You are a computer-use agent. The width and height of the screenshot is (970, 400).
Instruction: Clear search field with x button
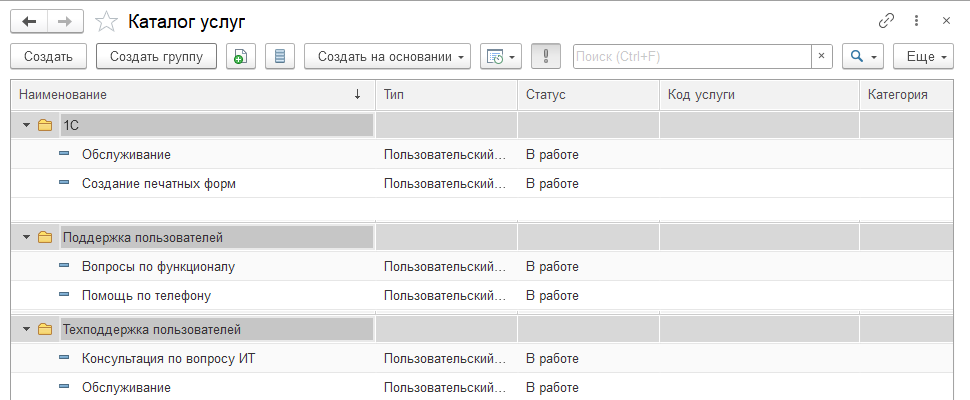pyautogui.click(x=822, y=56)
